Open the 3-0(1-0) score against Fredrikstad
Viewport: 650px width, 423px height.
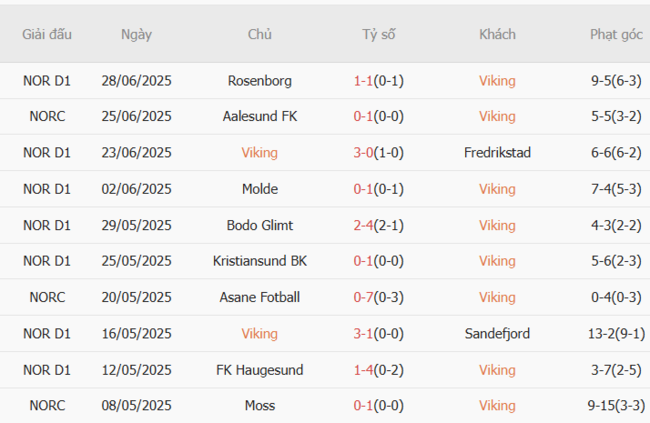pos(379,153)
